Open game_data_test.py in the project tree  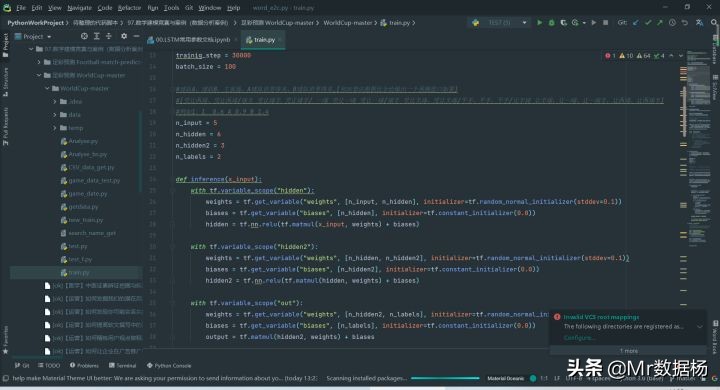point(90,181)
